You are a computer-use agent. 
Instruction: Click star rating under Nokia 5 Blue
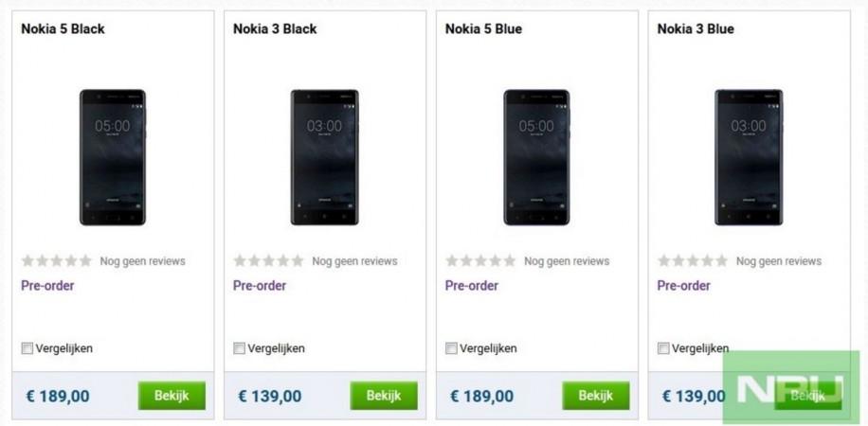pos(481,260)
